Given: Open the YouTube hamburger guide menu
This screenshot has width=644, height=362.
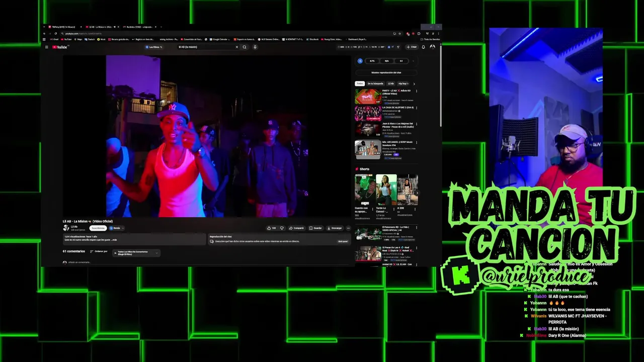Looking at the screenshot, I should pyautogui.click(x=47, y=47).
